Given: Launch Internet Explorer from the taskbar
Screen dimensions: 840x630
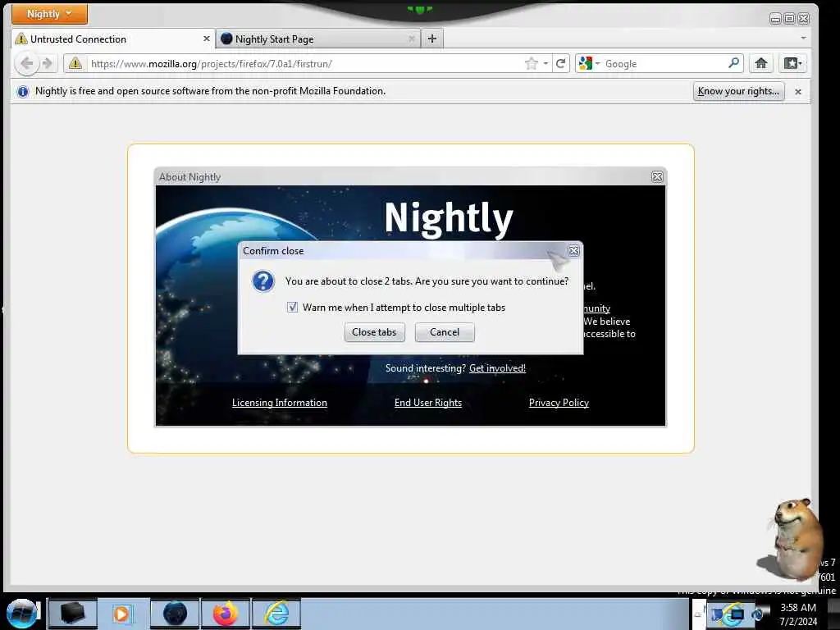Looking at the screenshot, I should [x=276, y=614].
